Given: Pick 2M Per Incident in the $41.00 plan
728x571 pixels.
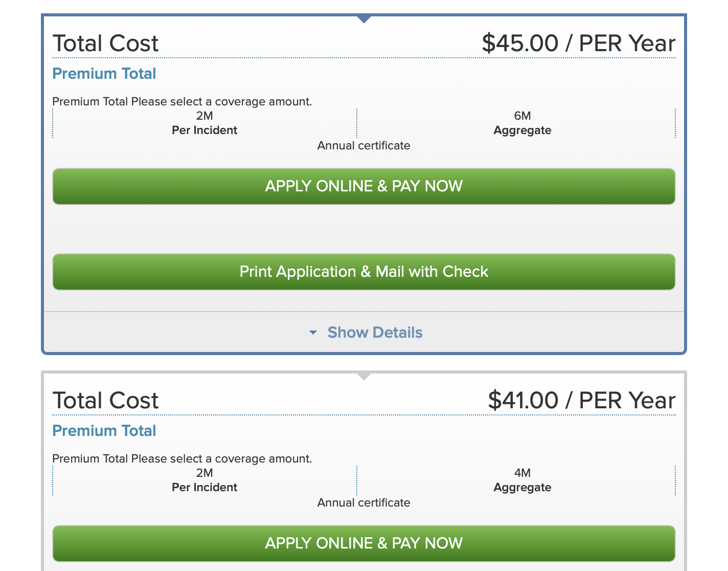Looking at the screenshot, I should coord(204,480).
